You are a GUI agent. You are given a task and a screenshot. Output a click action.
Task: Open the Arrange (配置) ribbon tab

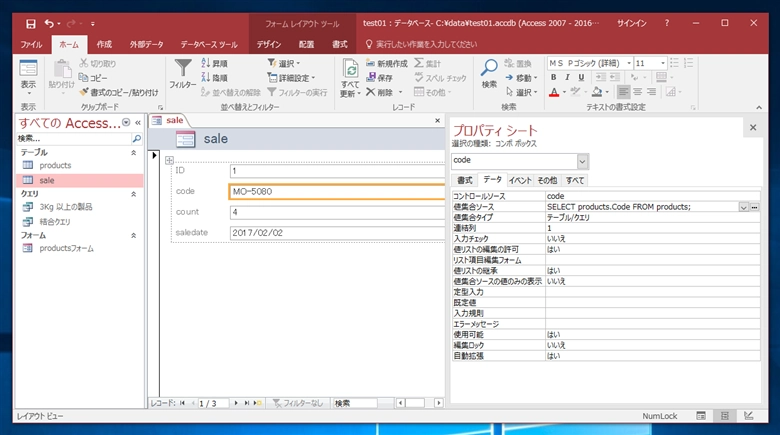tap(306, 44)
